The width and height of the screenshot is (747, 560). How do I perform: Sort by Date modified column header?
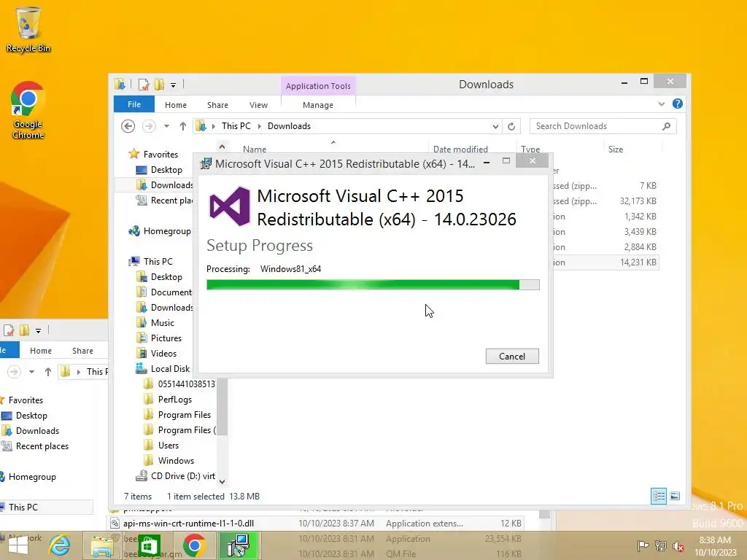(460, 149)
